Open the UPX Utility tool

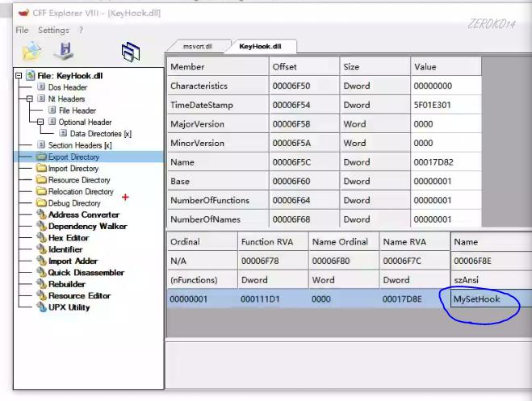click(x=69, y=307)
